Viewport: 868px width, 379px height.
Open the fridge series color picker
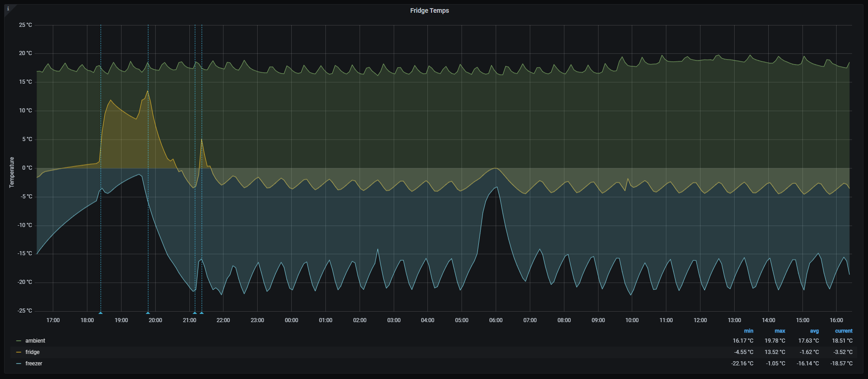tap(19, 352)
